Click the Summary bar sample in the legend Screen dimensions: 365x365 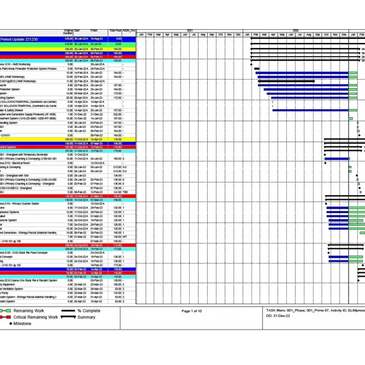[x=68, y=317]
